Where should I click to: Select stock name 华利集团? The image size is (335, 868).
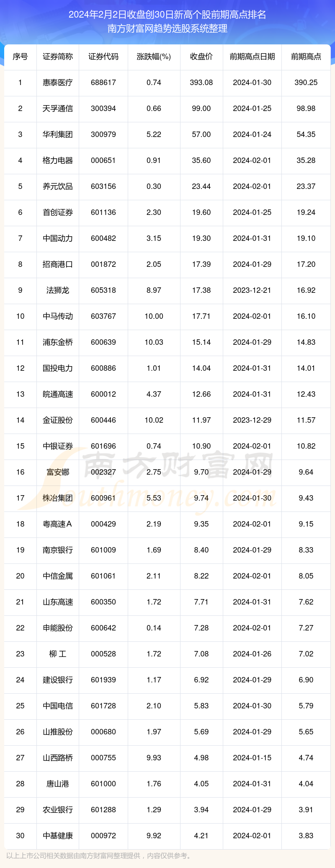58,134
